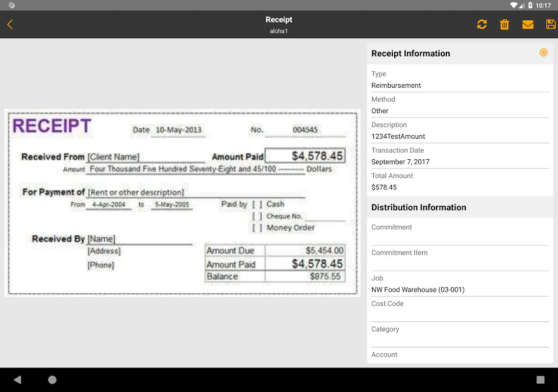Delete receipt with trash icon
Screen dimensions: 558x392
pyautogui.click(x=504, y=24)
